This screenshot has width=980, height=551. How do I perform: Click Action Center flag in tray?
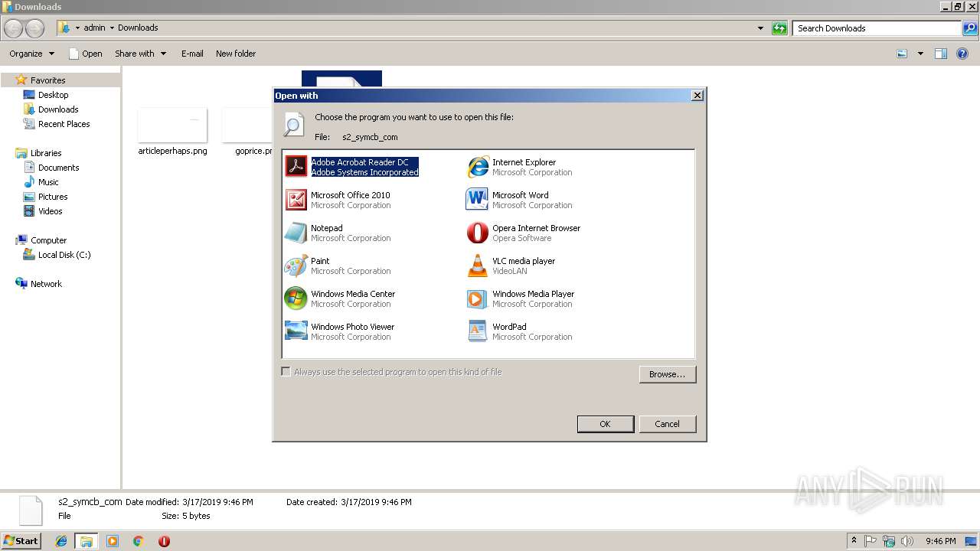click(871, 541)
